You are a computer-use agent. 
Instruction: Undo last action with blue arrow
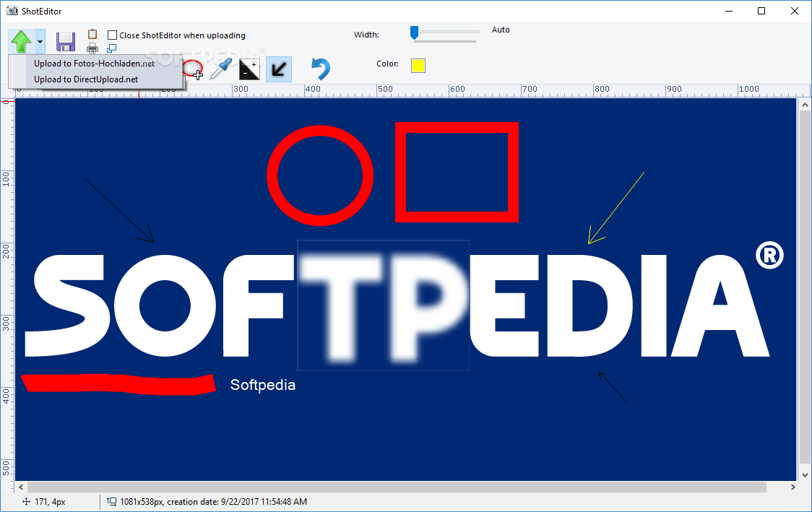(321, 69)
